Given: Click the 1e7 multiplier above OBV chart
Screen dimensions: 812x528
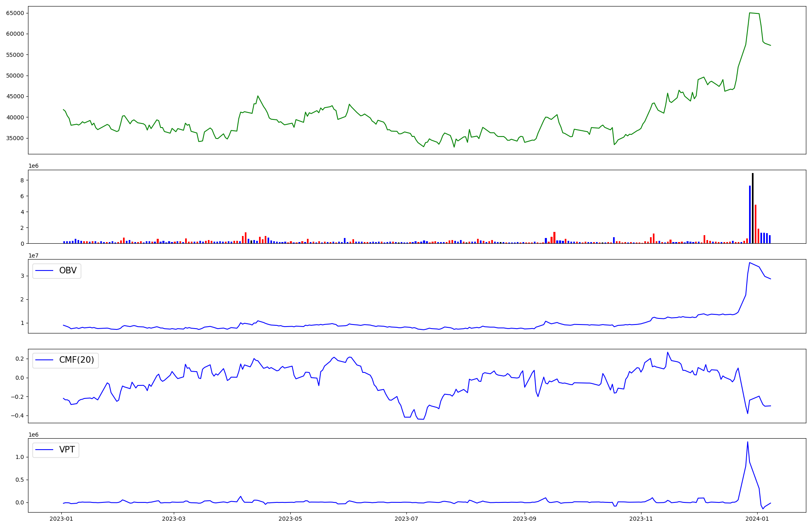Looking at the screenshot, I should (x=33, y=255).
